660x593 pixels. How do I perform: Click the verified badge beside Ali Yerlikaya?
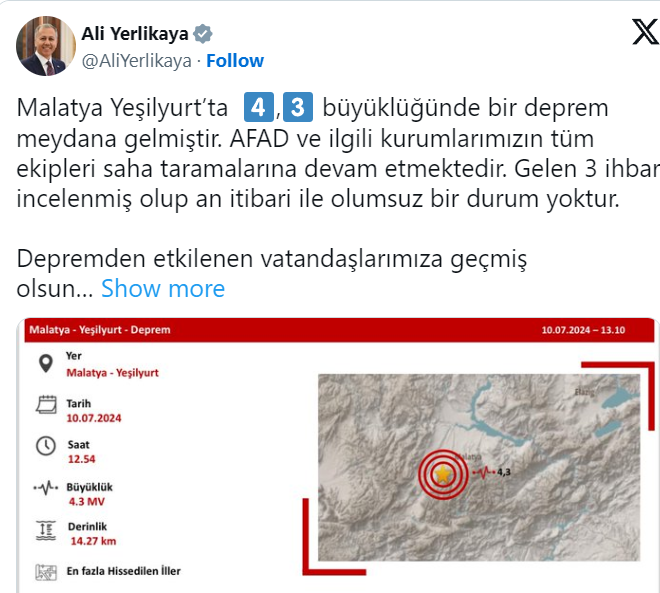click(203, 34)
